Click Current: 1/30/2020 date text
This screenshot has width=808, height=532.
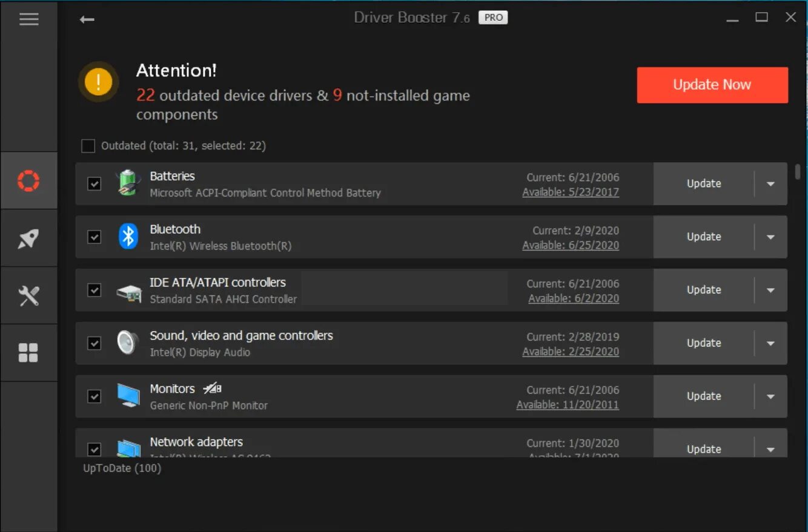click(573, 444)
